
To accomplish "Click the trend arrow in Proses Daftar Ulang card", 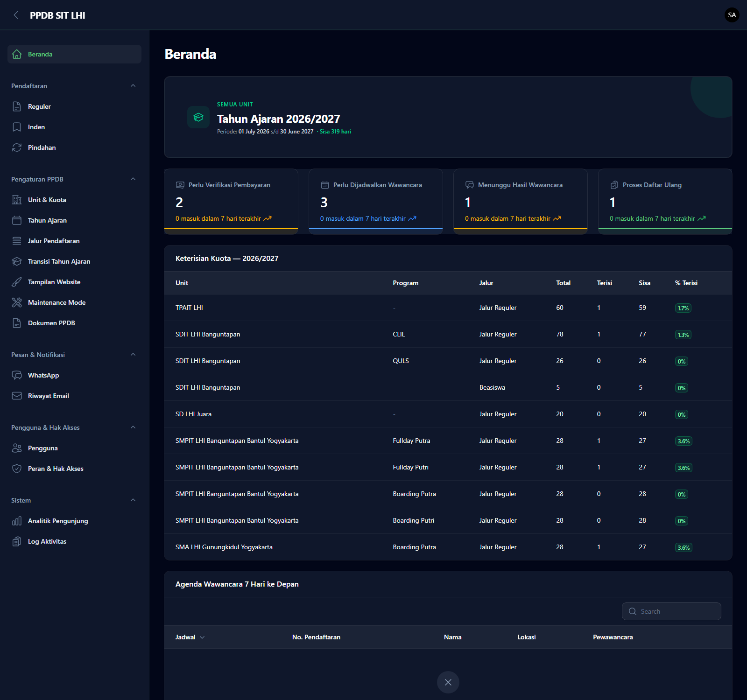I will (x=702, y=218).
